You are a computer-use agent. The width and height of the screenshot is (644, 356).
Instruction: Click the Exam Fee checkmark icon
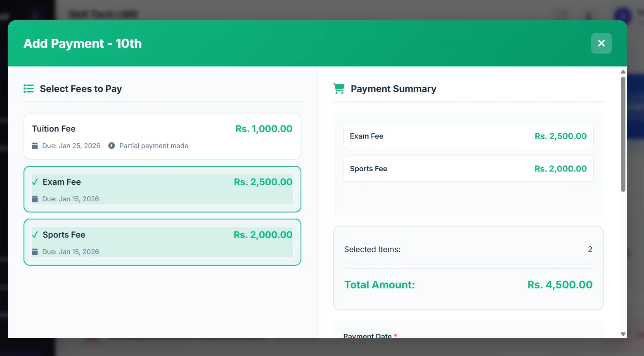pos(35,182)
